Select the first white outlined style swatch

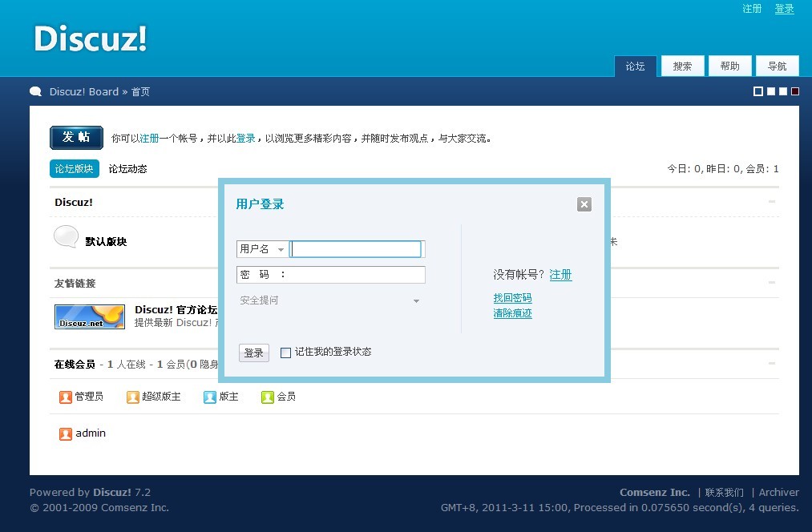point(758,91)
